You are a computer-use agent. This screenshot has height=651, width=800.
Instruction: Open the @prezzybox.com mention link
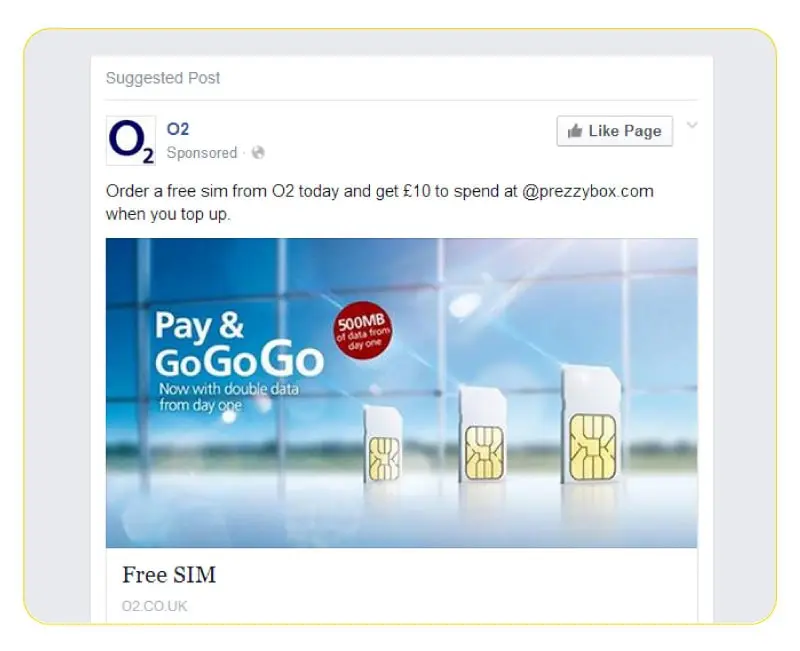pos(587,191)
